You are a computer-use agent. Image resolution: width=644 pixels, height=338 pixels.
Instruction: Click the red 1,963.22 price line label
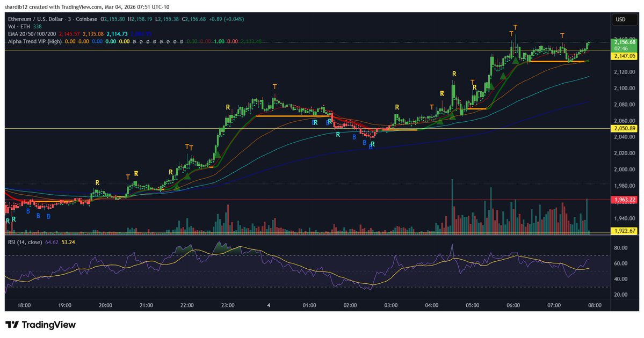click(625, 200)
